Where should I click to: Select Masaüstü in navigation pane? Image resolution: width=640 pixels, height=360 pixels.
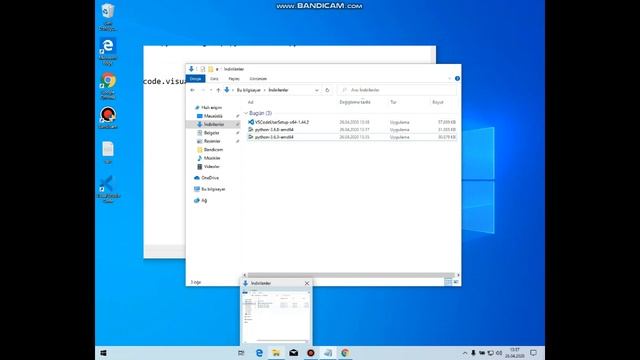click(213, 116)
